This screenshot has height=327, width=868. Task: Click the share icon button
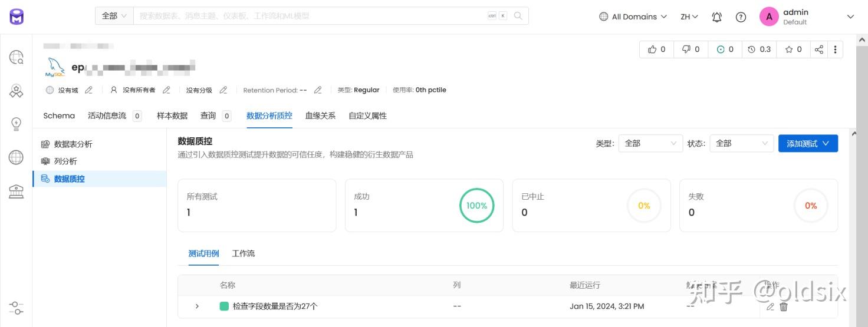point(818,49)
